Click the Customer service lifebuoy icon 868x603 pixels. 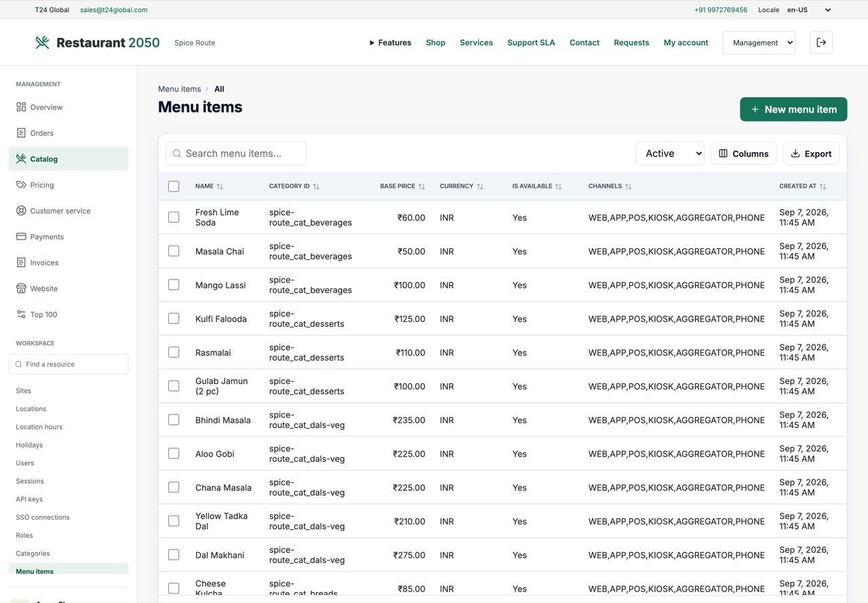pos(21,211)
